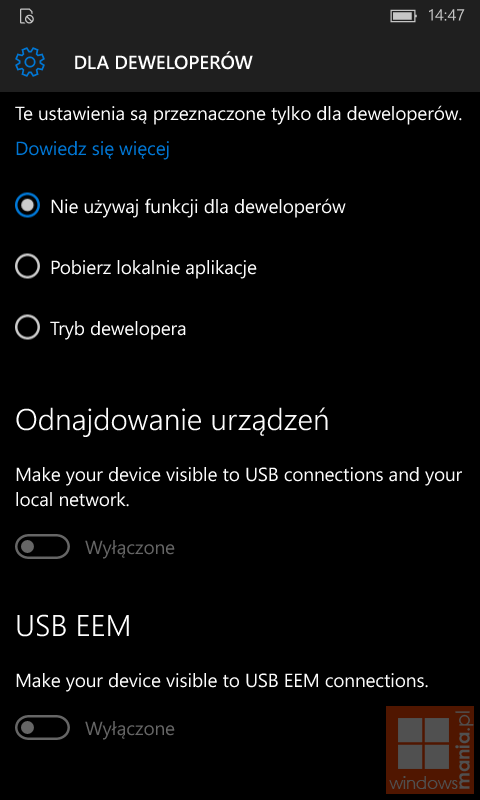The width and height of the screenshot is (480, 800).
Task: Tap the blue settings gear icon
Action: (x=30, y=62)
